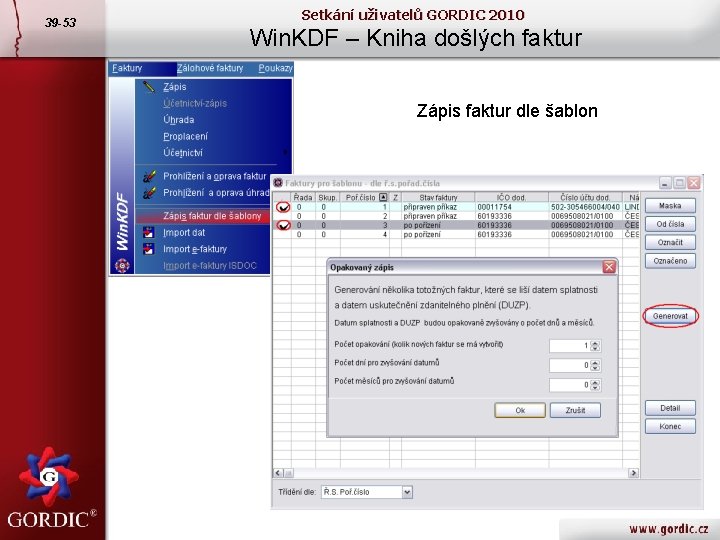Screen dimensions: 720x540
Task: Minimize the Faktury pro šablonu window
Action: [x=665, y=183]
